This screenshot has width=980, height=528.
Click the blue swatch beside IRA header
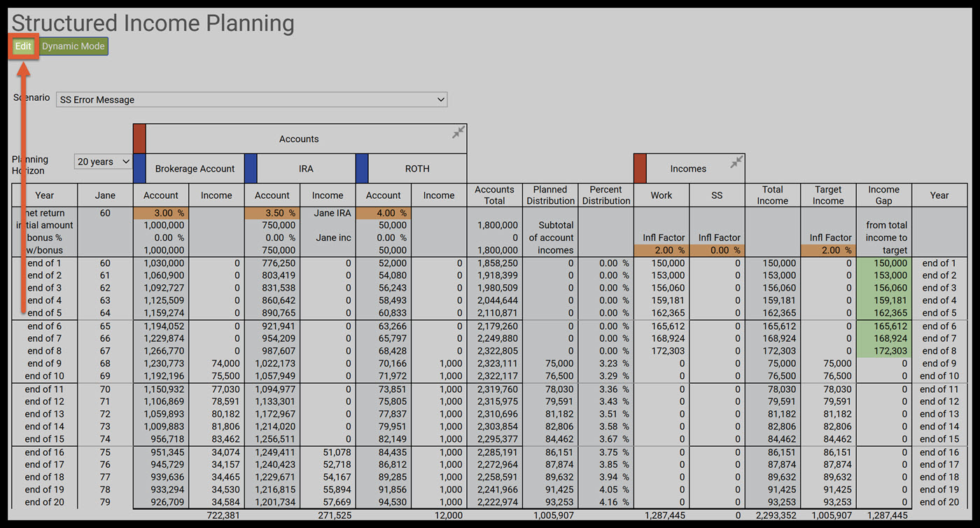(x=251, y=169)
